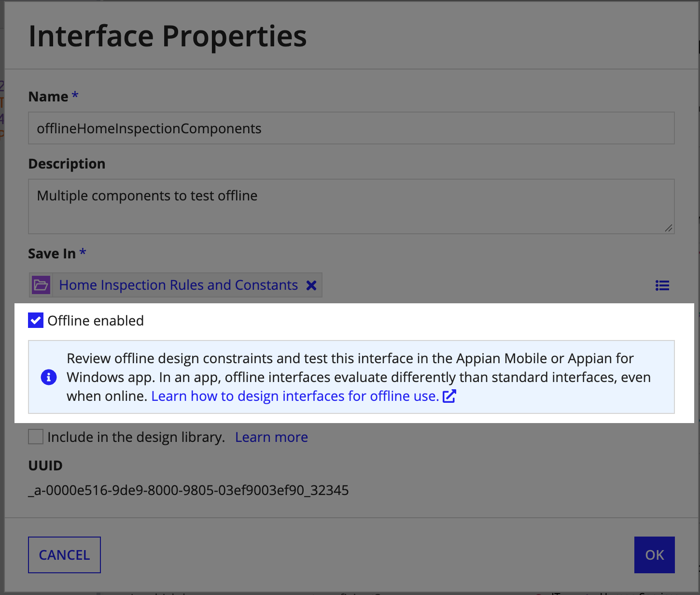Click the Description resize handle corner
The image size is (700, 595).
(668, 228)
